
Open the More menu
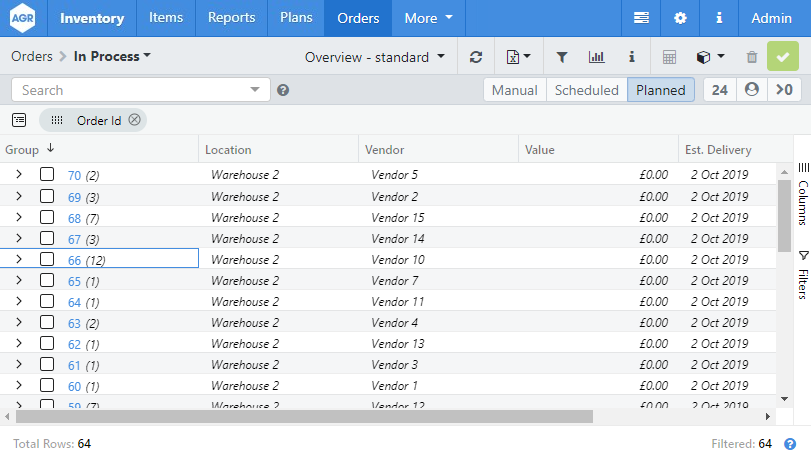[x=428, y=18]
